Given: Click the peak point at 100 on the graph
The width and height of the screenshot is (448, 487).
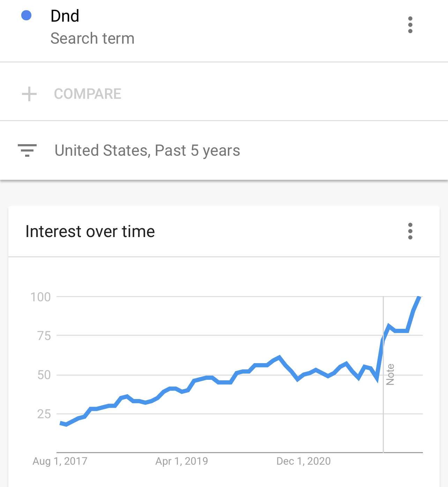Looking at the screenshot, I should [x=419, y=297].
